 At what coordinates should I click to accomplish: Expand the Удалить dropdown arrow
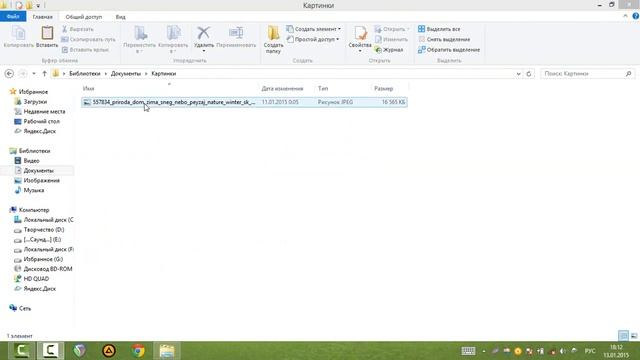tap(204, 51)
